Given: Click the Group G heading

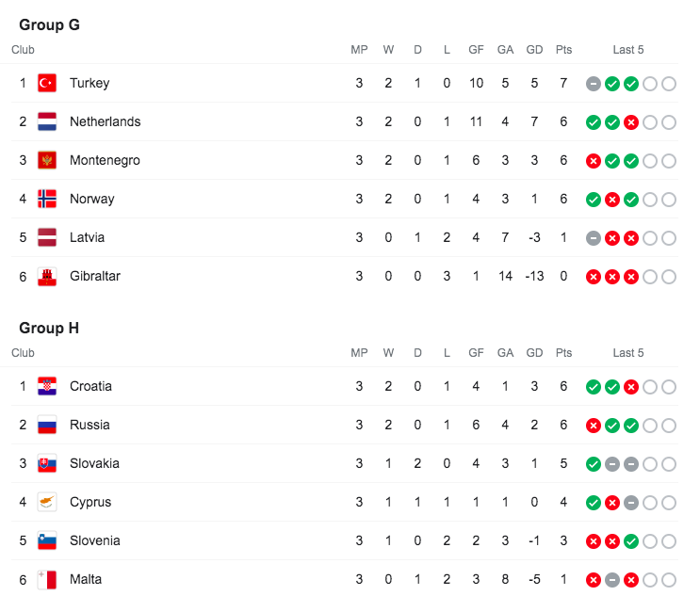Looking at the screenshot, I should [x=49, y=25].
